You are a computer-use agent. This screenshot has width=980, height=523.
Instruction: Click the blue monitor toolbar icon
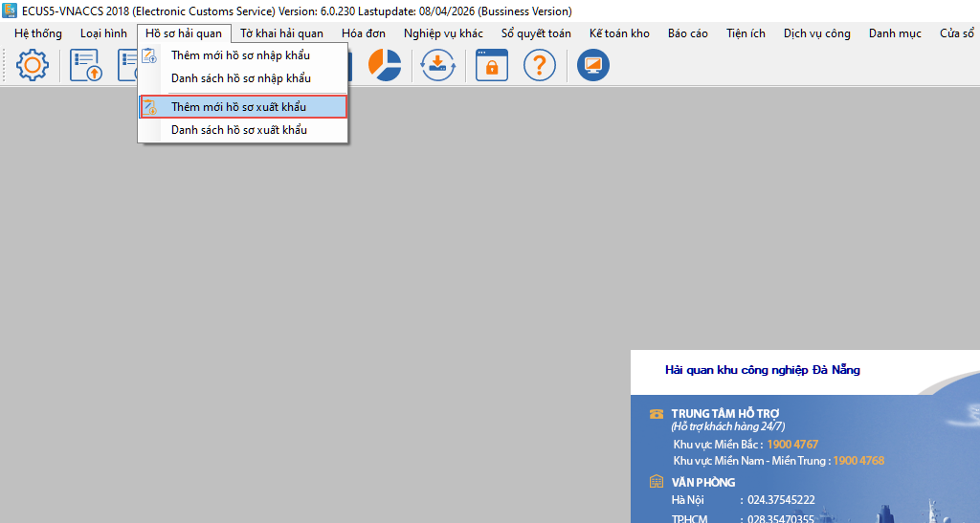(x=593, y=65)
